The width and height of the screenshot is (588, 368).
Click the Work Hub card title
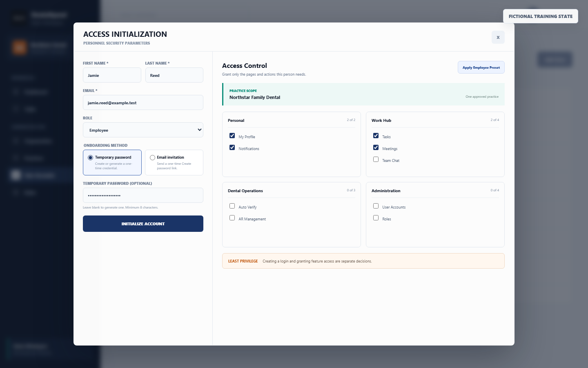point(381,121)
